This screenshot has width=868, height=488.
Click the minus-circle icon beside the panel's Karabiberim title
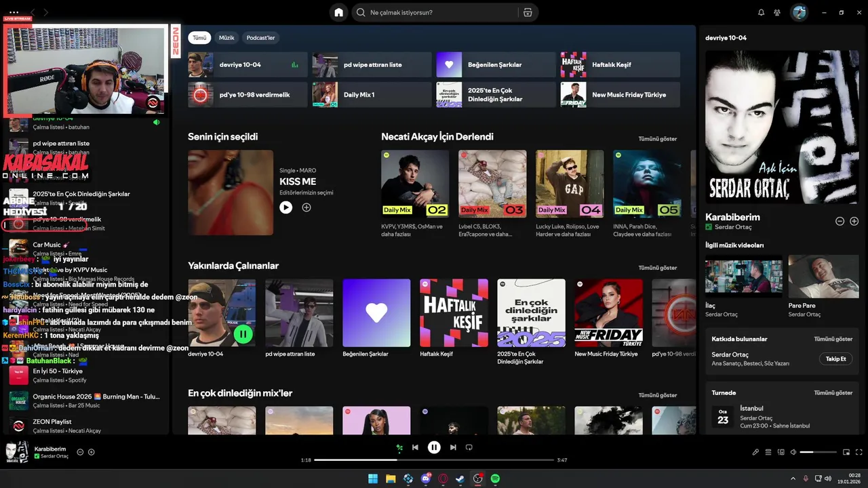(x=840, y=221)
